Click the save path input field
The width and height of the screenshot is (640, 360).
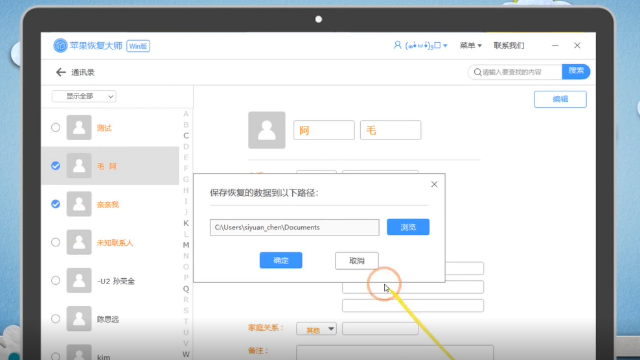[x=294, y=227]
